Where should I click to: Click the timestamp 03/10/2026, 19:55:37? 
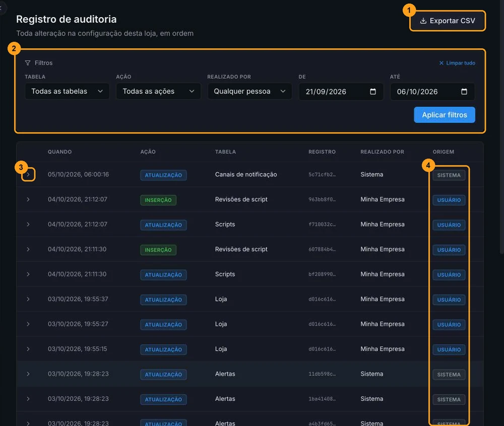(78, 299)
